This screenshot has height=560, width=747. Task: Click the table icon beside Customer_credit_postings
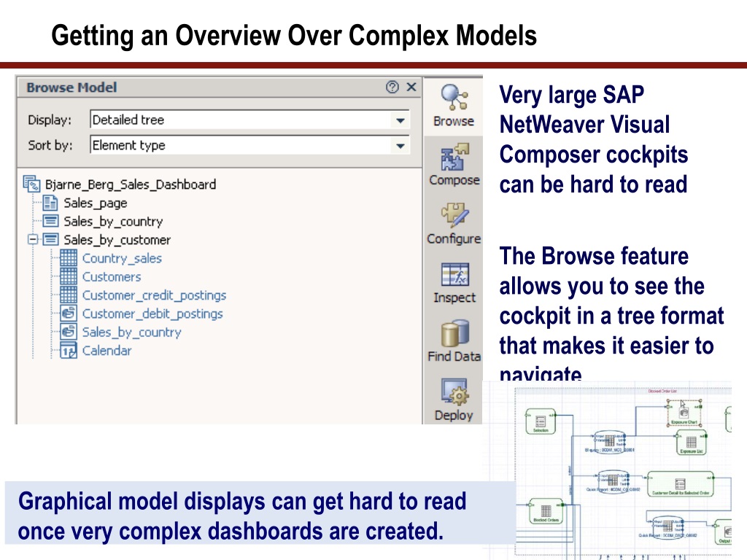(x=69, y=295)
